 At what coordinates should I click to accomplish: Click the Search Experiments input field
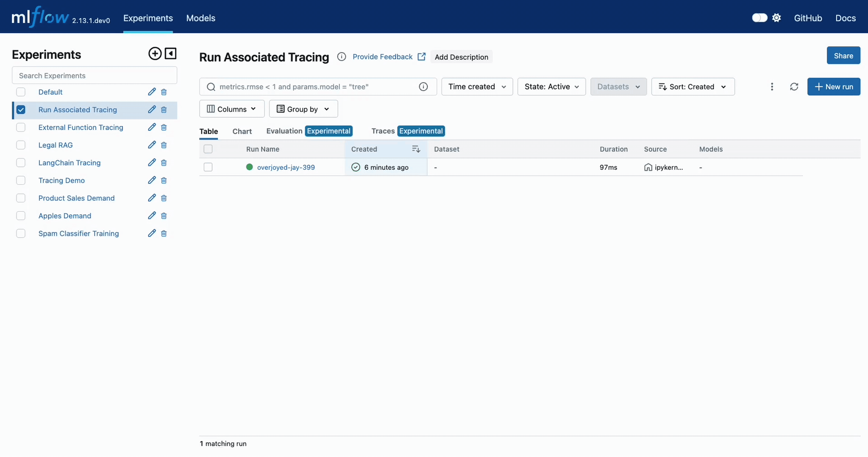click(x=95, y=75)
